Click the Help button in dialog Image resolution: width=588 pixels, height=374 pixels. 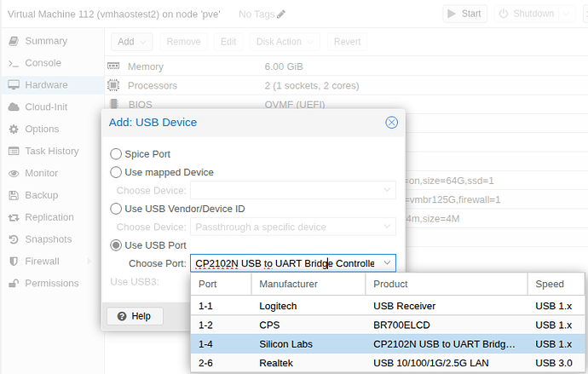click(x=134, y=316)
